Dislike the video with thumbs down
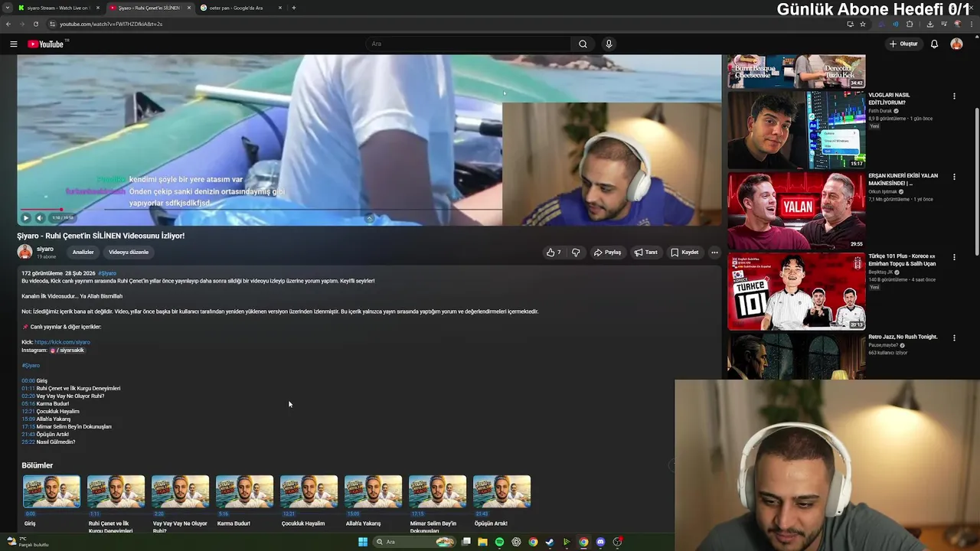Image resolution: width=980 pixels, height=551 pixels. pyautogui.click(x=576, y=252)
